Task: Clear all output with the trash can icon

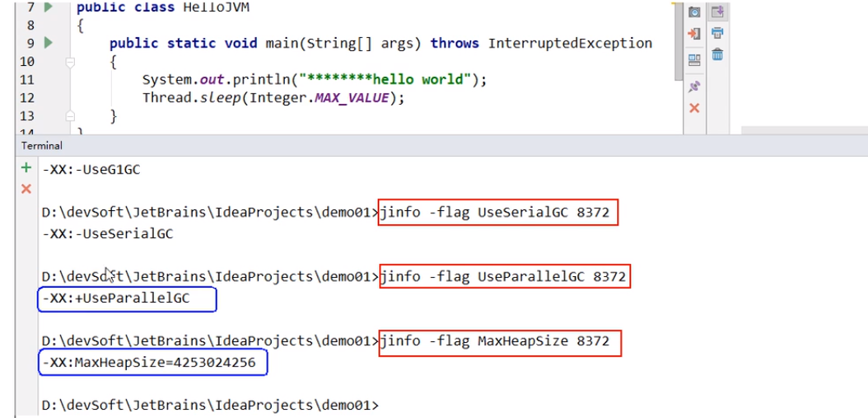Action: [x=717, y=54]
